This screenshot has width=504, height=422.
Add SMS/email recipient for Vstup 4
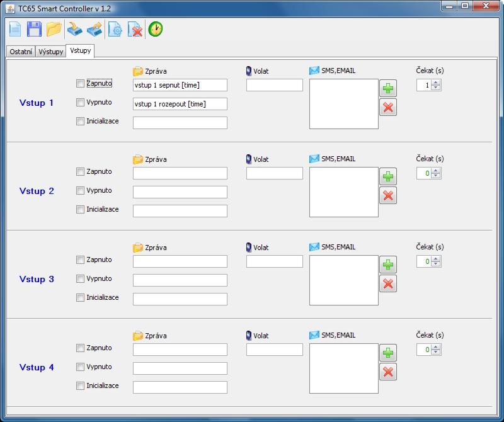[x=388, y=353]
